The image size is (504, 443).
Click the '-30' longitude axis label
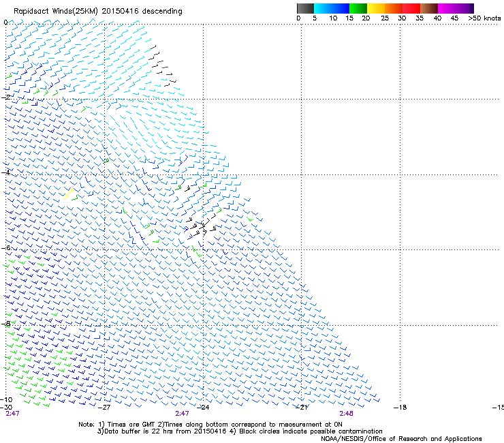tap(6, 407)
